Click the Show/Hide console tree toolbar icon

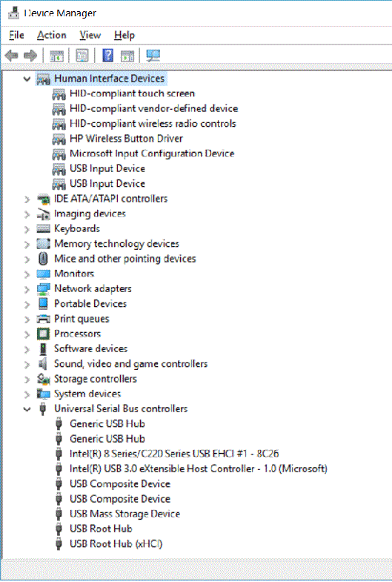[x=57, y=56]
